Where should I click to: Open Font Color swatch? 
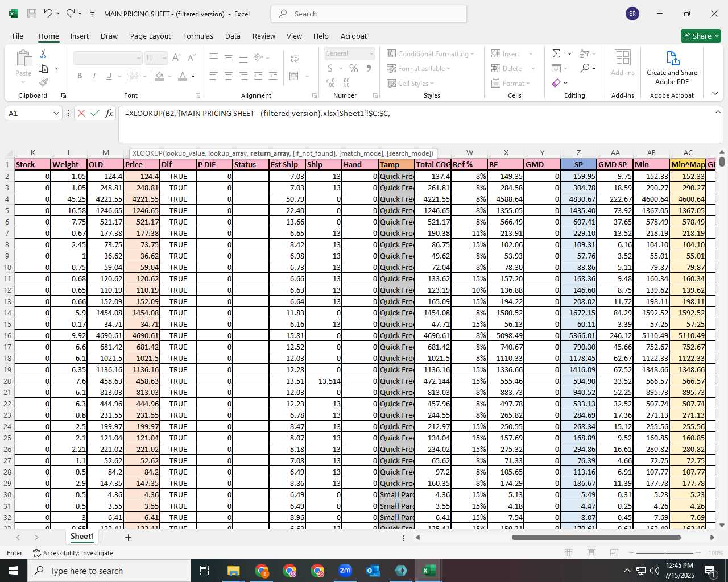tap(183, 76)
